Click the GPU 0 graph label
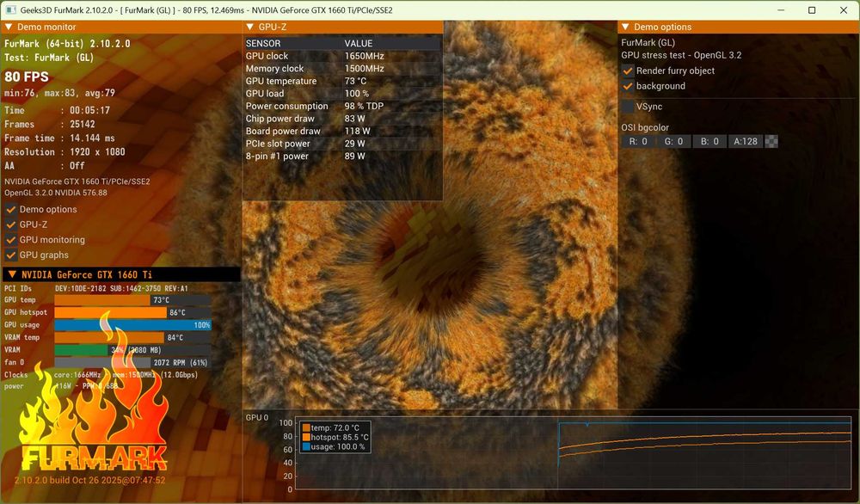Screen dimensions: 860x504 pos(256,417)
